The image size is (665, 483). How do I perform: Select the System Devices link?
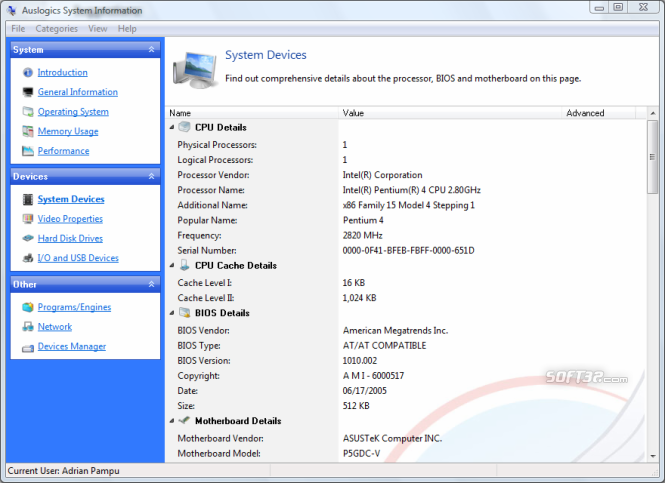(x=71, y=199)
